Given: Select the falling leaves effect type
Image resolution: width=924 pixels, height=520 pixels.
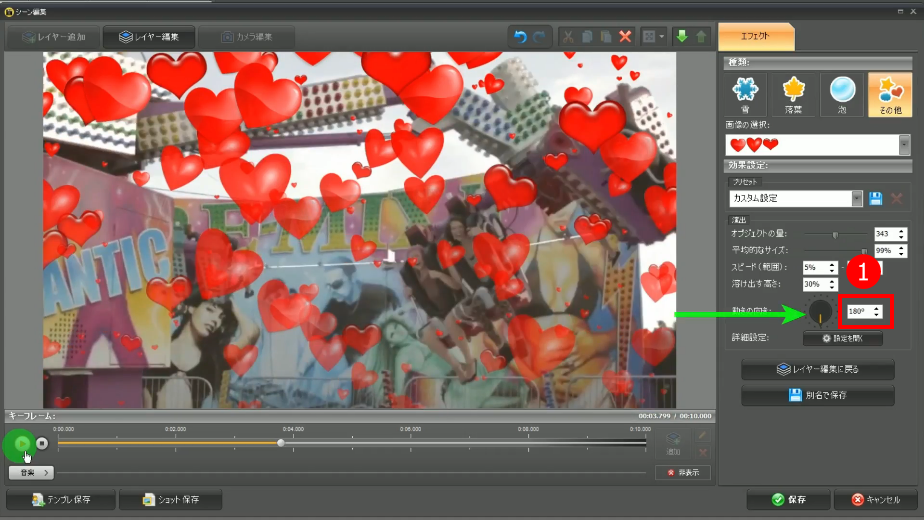Looking at the screenshot, I should pos(794,94).
